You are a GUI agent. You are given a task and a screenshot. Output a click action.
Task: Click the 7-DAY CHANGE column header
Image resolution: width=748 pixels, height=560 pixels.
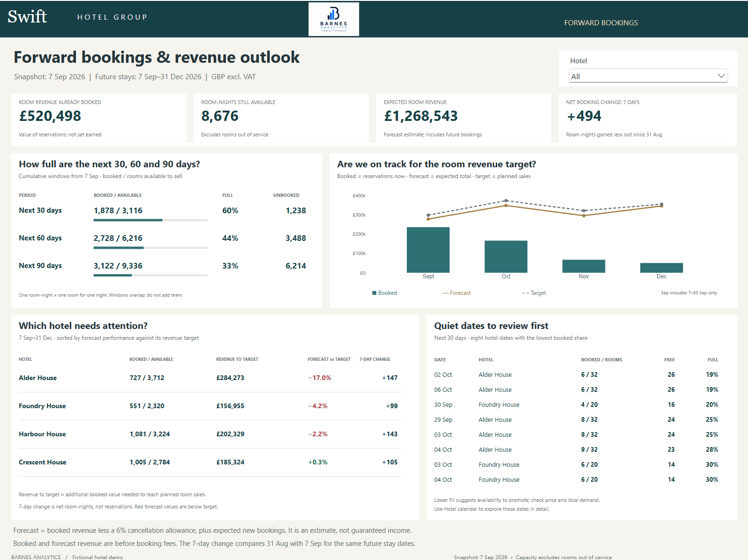[374, 359]
